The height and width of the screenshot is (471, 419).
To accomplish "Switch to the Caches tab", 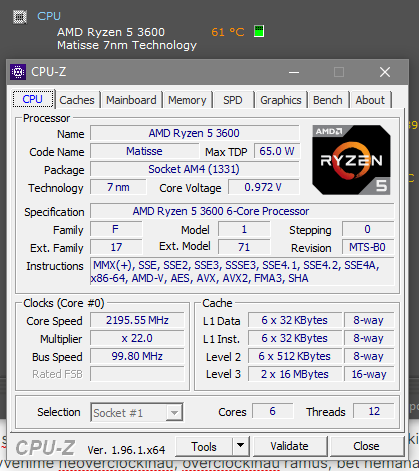I will [77, 100].
